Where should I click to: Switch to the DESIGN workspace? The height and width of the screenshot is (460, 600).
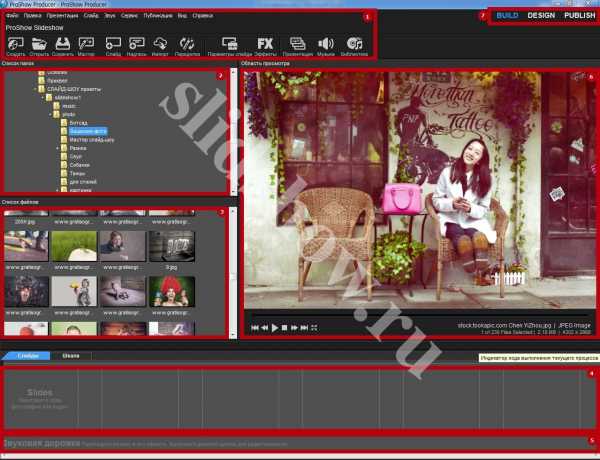point(541,15)
